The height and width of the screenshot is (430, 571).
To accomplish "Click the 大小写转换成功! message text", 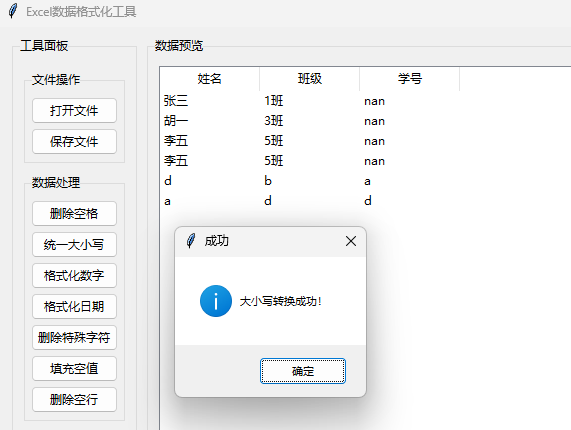I will pos(281,301).
